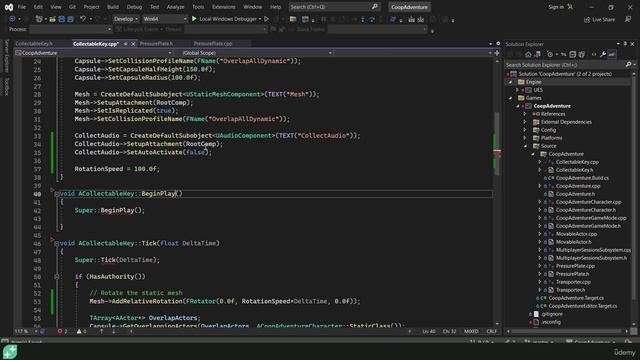640x360 pixels.
Task: Click the Save file toolbar icon
Action: click(x=62, y=19)
